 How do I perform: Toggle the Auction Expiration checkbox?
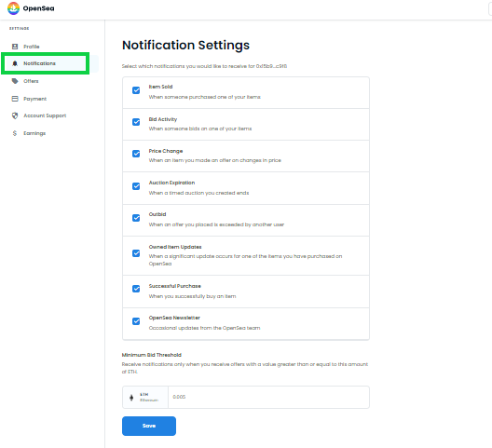click(136, 186)
